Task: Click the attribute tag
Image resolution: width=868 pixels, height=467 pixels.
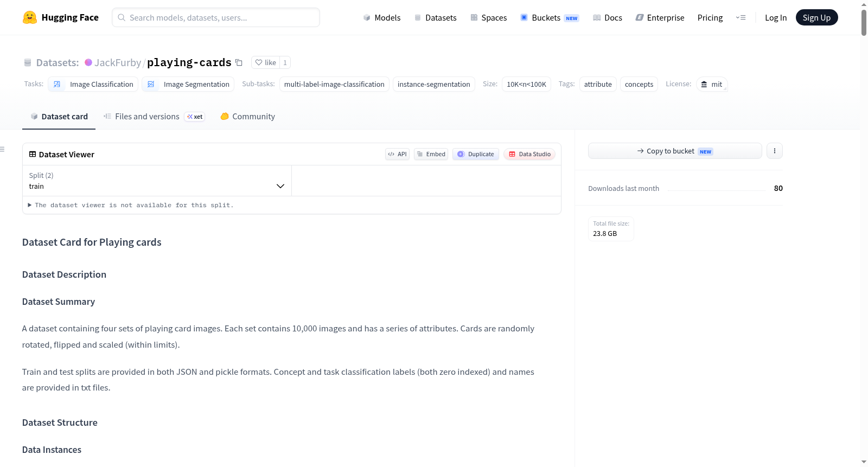Action: pos(598,84)
